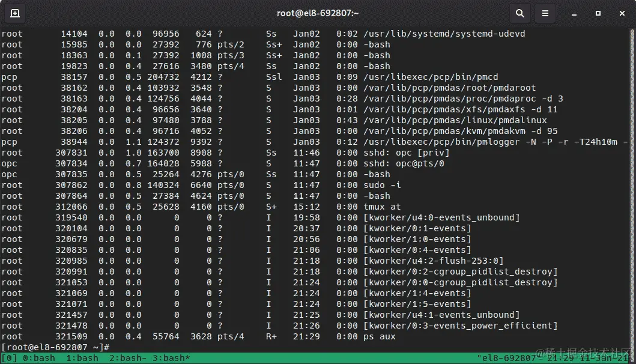Click [kworker/0:0-cgroup_pidlist_destroy] entry
This screenshot has height=364, width=636.
(x=461, y=282)
